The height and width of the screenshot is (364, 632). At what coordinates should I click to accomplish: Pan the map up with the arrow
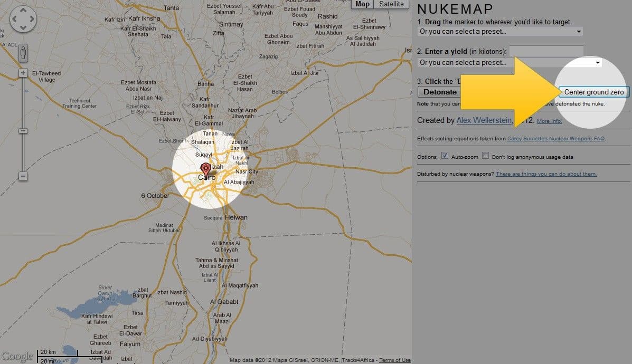pyautogui.click(x=23, y=11)
